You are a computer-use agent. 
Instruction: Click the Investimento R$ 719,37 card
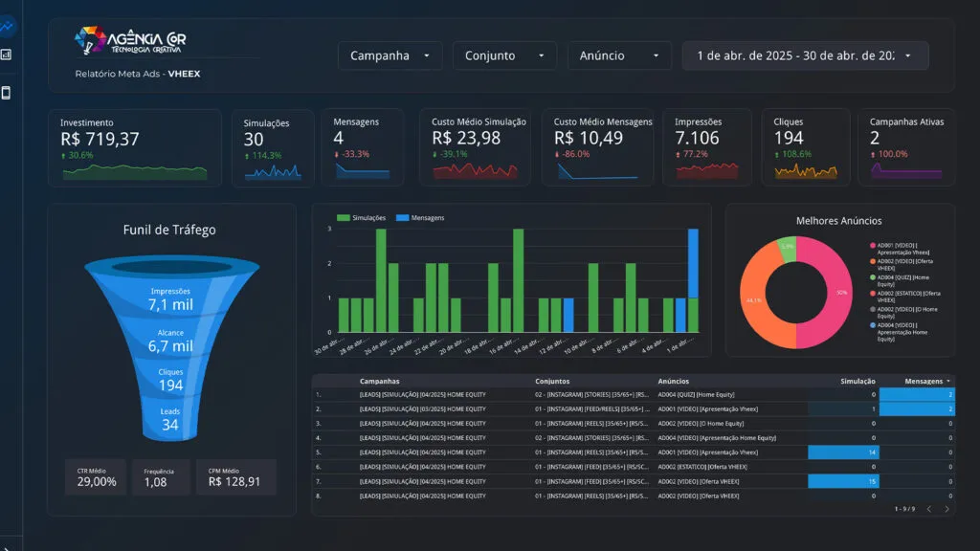click(x=135, y=148)
